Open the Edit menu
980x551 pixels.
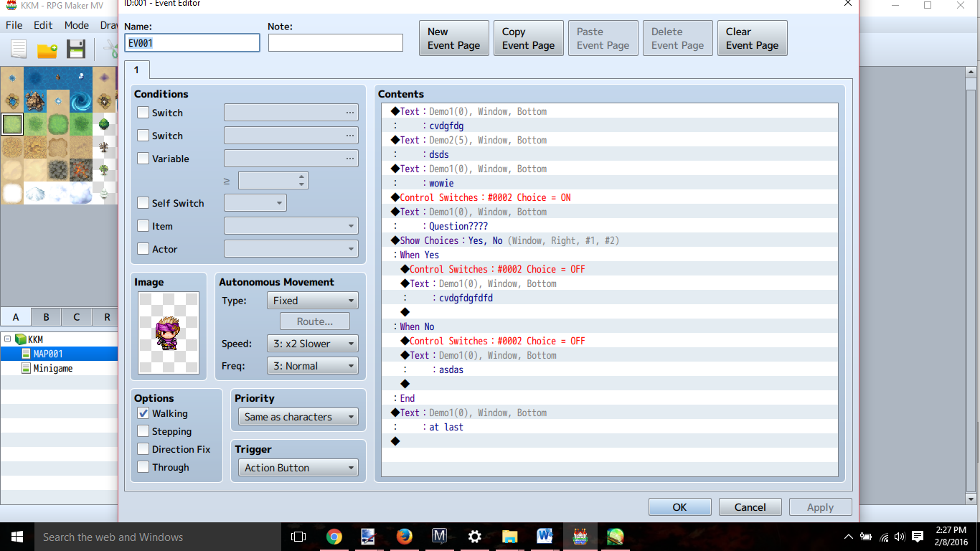(x=43, y=25)
